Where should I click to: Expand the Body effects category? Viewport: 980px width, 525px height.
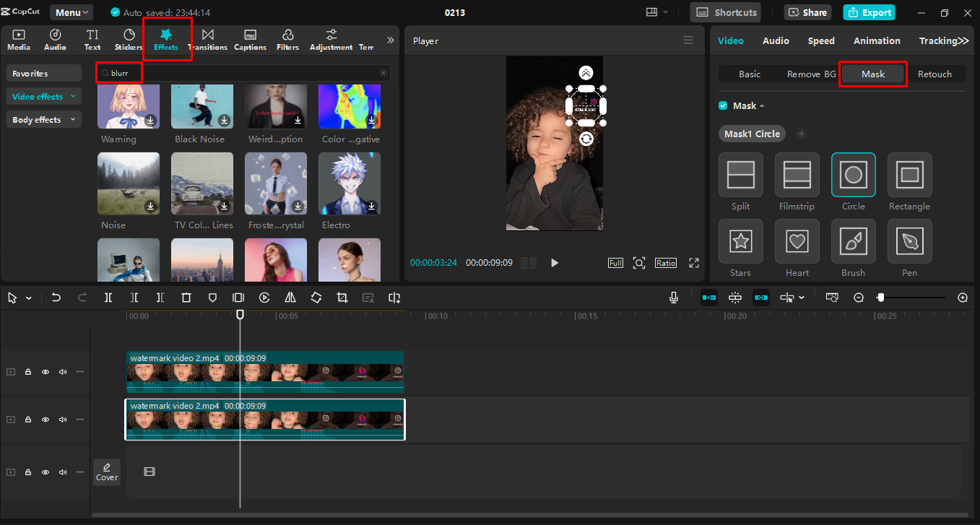[43, 118]
